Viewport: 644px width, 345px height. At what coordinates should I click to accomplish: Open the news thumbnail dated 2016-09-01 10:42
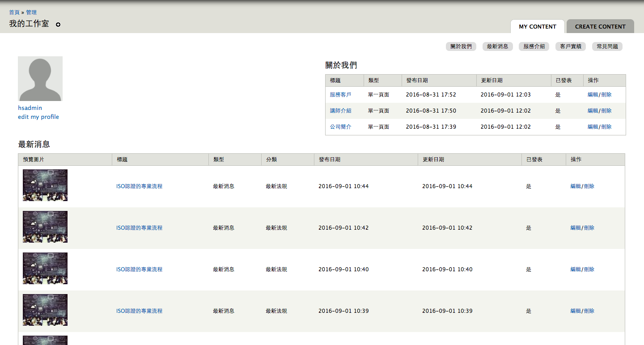[45, 227]
